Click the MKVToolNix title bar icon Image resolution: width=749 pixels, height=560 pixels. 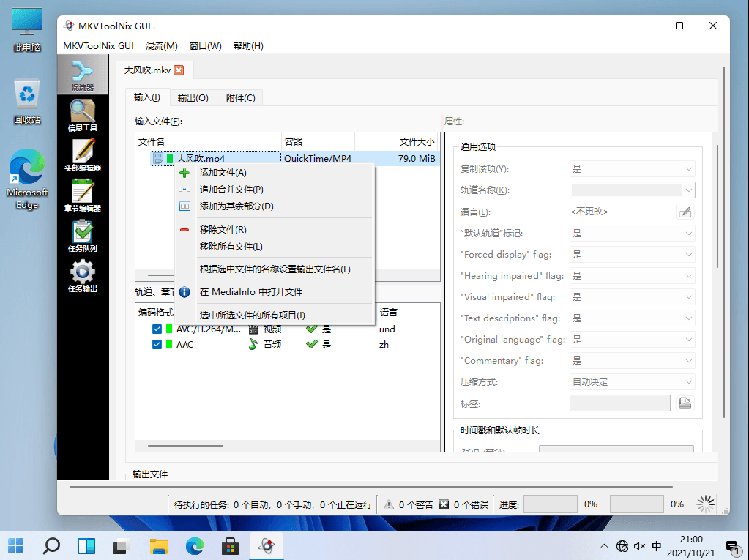[x=70, y=26]
